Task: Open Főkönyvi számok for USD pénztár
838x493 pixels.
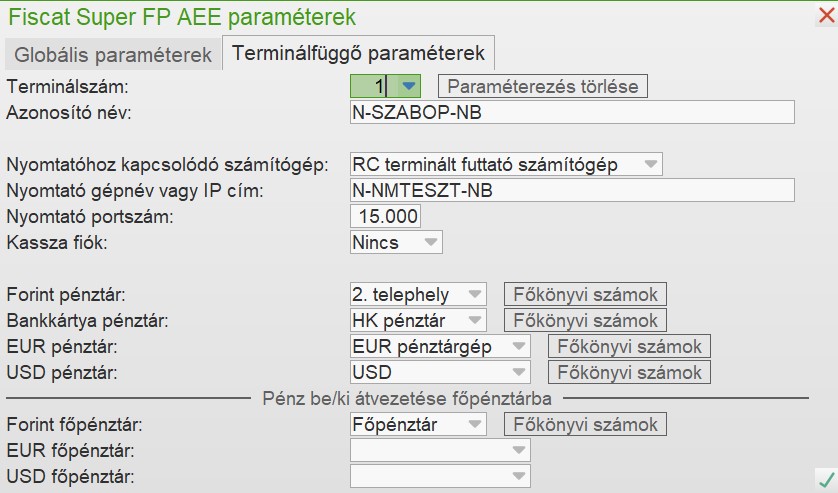Action: (629, 373)
